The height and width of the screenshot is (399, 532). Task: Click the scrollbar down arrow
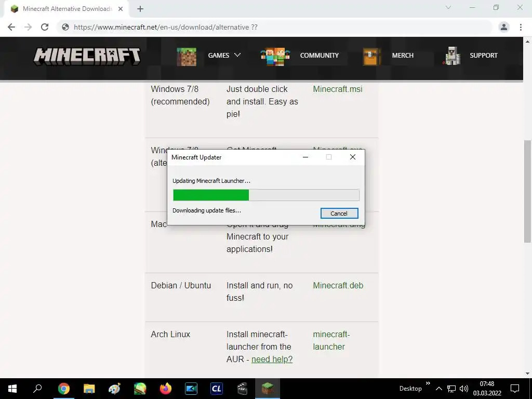click(527, 374)
